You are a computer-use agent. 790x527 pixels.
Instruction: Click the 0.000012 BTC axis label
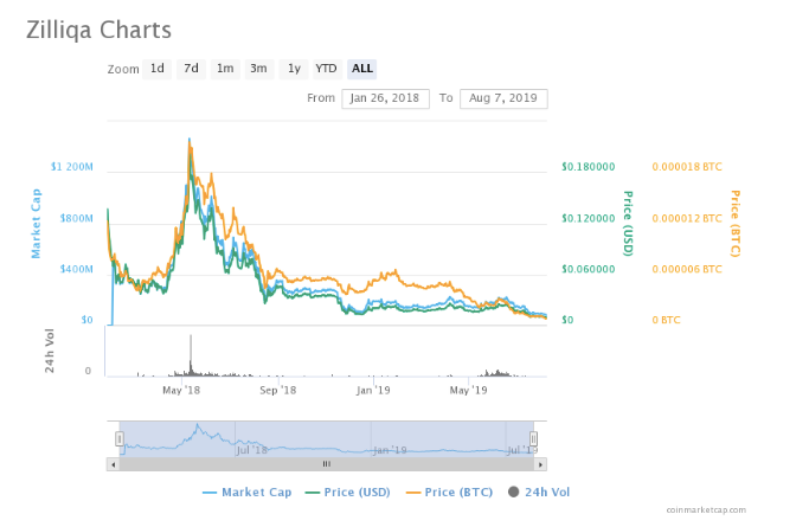click(x=687, y=218)
